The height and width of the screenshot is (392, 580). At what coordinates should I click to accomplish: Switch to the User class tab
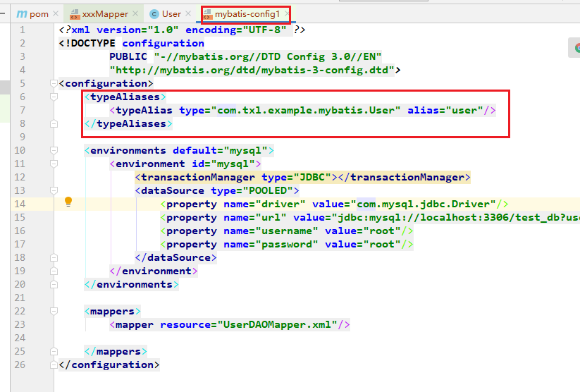(x=171, y=14)
